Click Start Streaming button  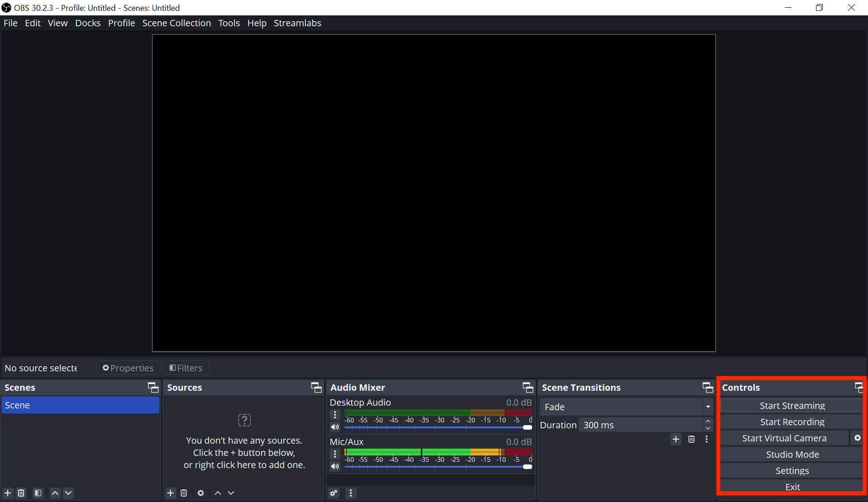[792, 406]
